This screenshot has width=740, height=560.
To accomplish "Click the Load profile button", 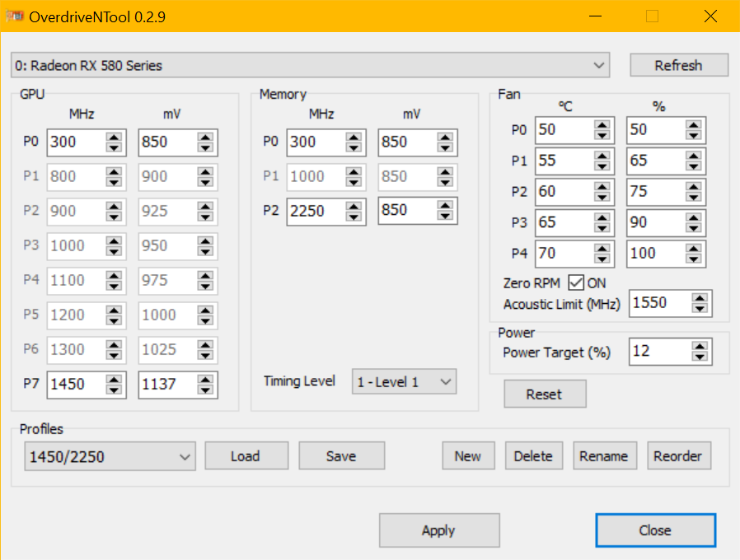I will pyautogui.click(x=246, y=455).
